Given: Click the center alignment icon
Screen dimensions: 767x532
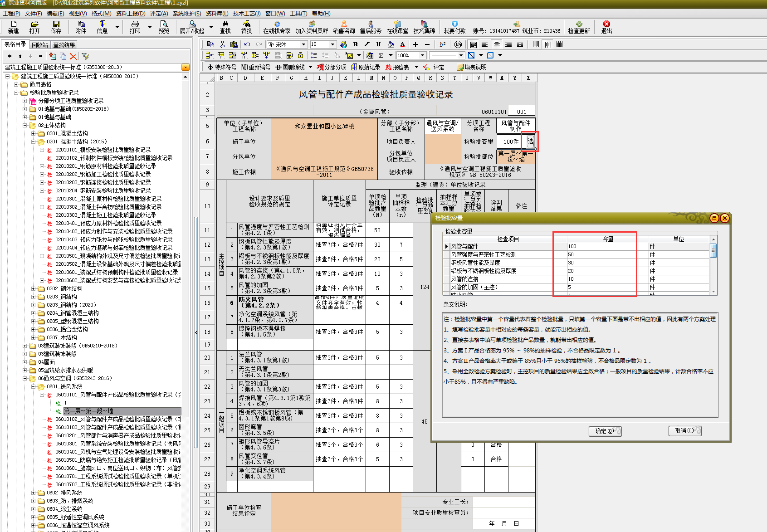Looking at the screenshot, I should pos(497,44).
